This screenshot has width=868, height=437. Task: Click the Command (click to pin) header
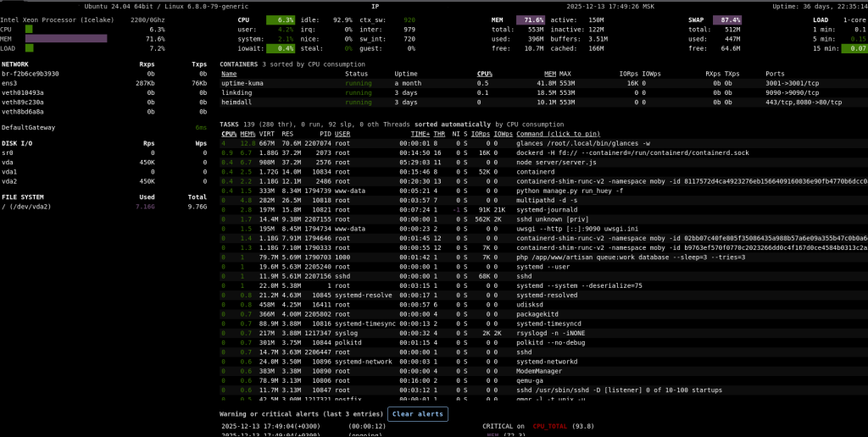(x=559, y=134)
